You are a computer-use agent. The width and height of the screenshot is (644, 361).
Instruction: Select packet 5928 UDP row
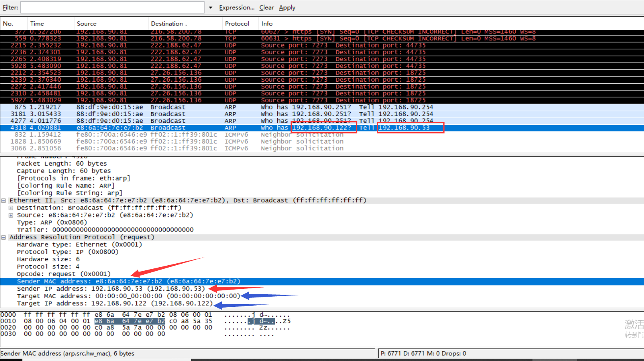(322, 66)
